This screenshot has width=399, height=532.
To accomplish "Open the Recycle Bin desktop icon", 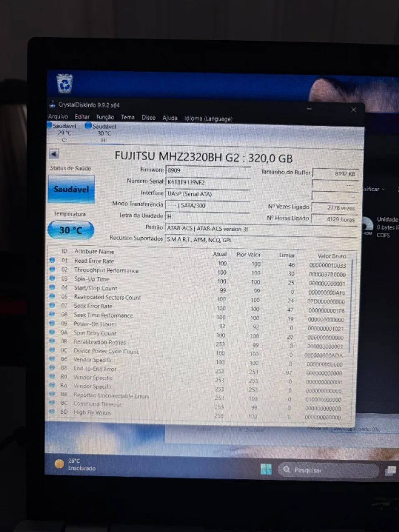I will point(65,83).
